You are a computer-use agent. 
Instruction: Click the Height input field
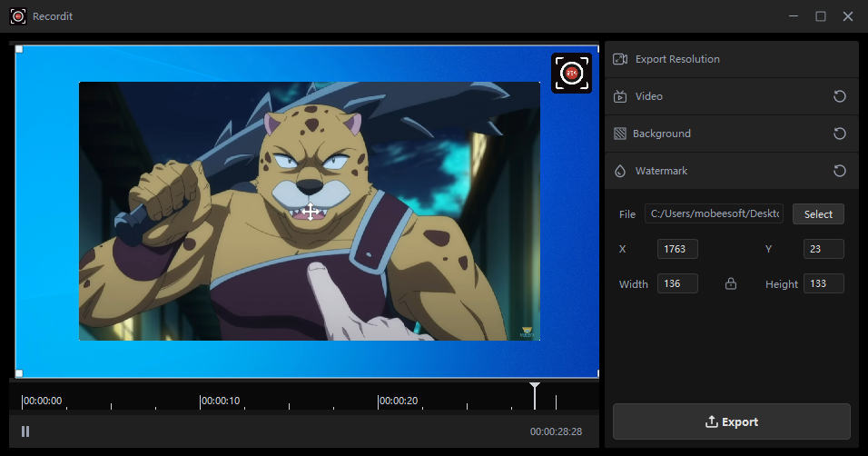(x=824, y=284)
